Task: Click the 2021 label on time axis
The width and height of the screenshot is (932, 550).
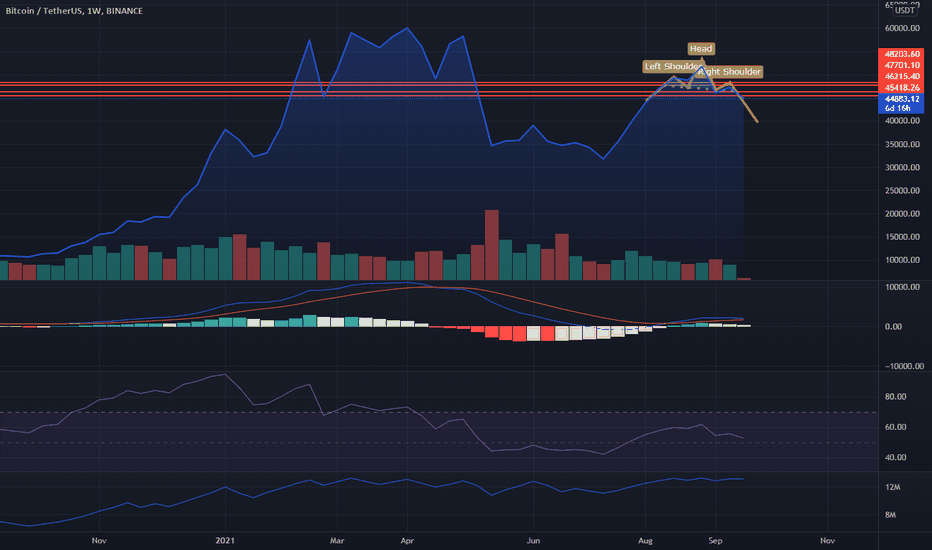Action: coord(225,540)
